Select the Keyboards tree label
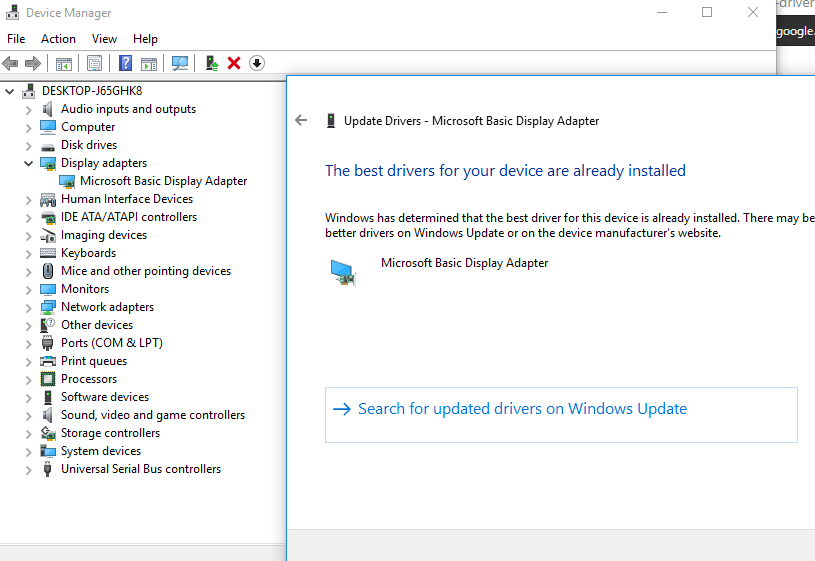 (88, 253)
